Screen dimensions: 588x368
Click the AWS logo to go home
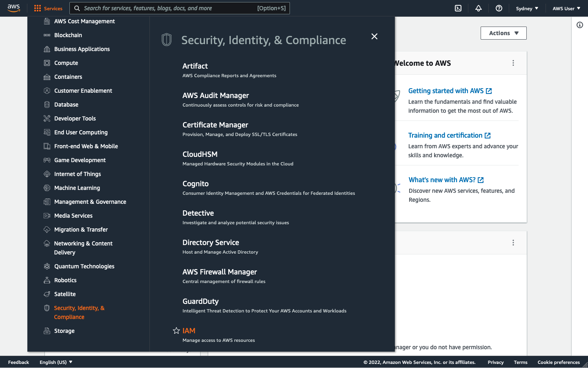13,8
